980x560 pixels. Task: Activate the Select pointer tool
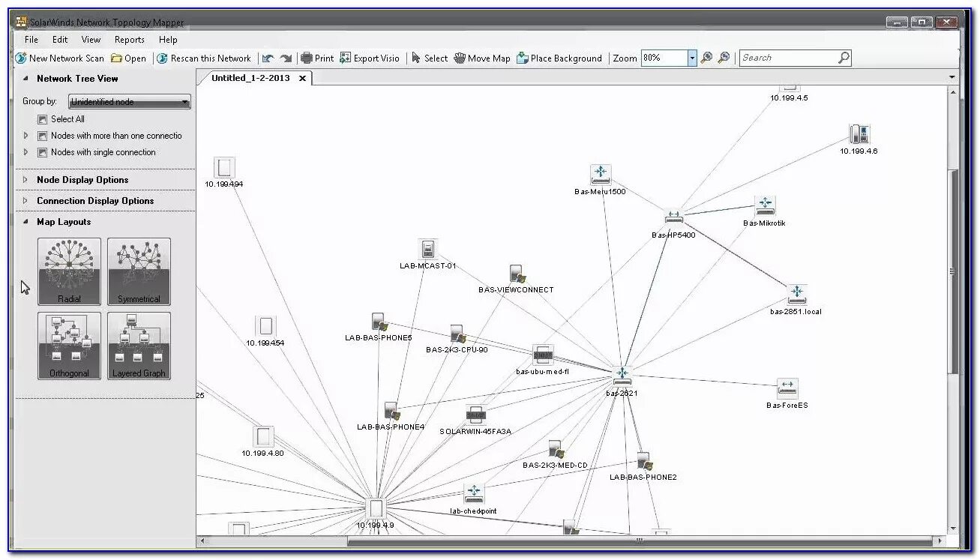coord(430,58)
